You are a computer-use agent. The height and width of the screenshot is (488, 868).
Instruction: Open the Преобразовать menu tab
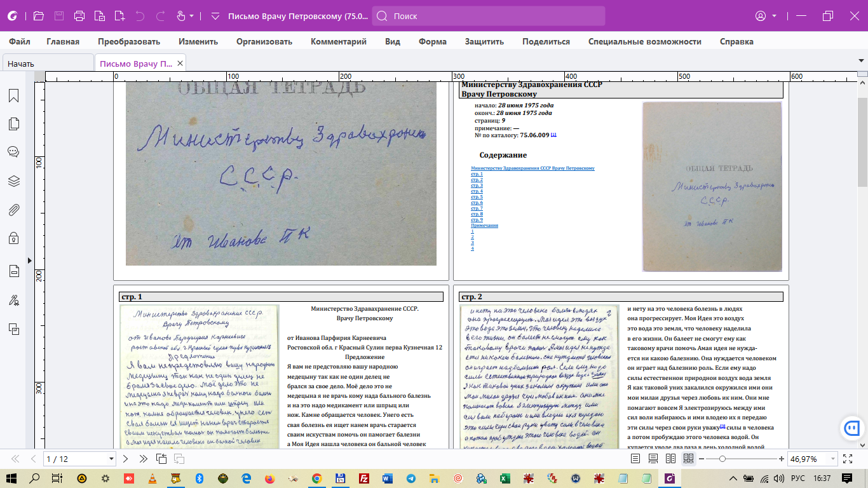pos(128,41)
